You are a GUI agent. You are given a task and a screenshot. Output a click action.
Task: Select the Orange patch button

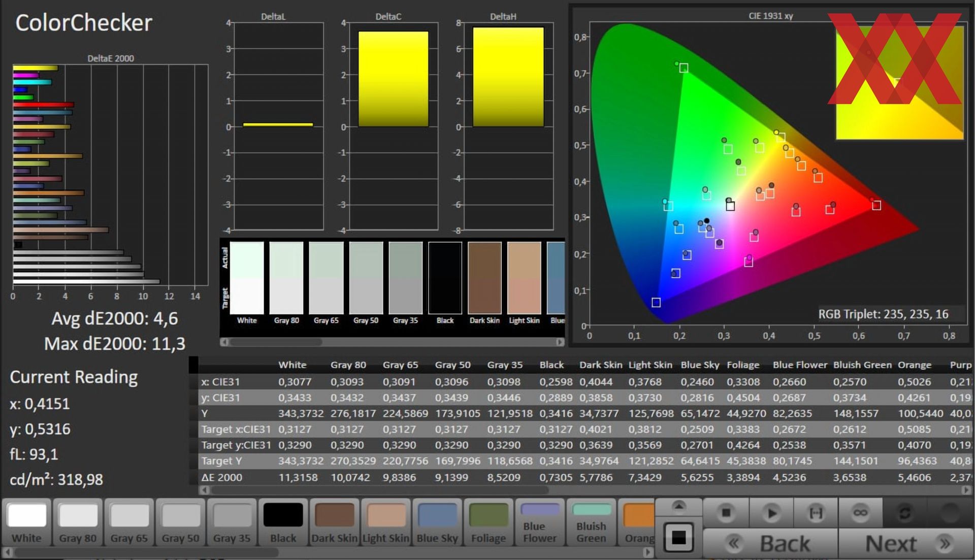pyautogui.click(x=637, y=522)
